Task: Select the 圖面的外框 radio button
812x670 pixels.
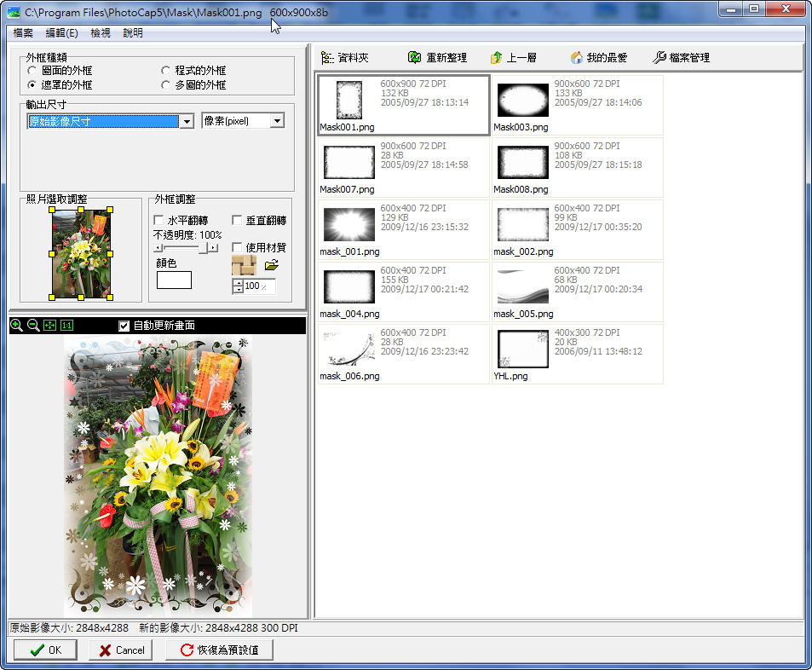Action: tap(32, 71)
